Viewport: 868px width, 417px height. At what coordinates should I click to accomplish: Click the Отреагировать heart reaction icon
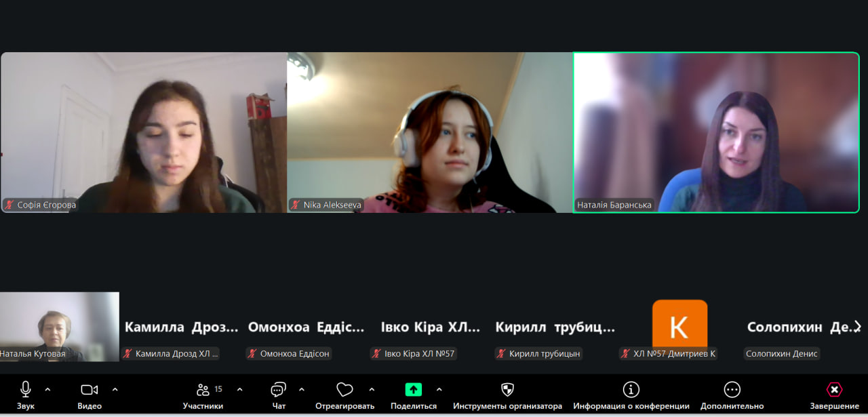[x=344, y=390]
